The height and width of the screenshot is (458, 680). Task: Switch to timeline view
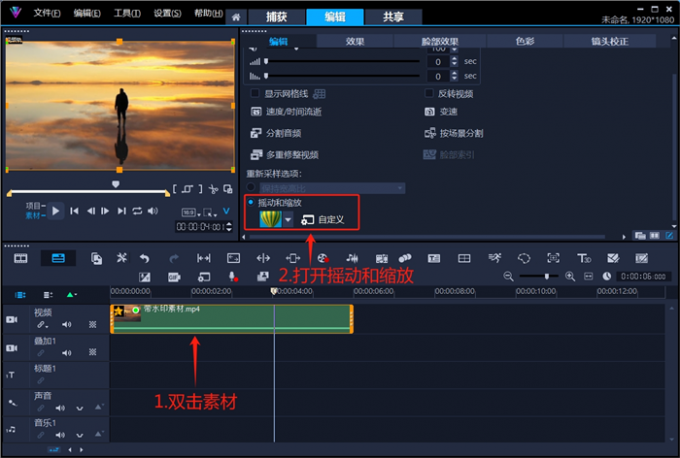tap(58, 258)
